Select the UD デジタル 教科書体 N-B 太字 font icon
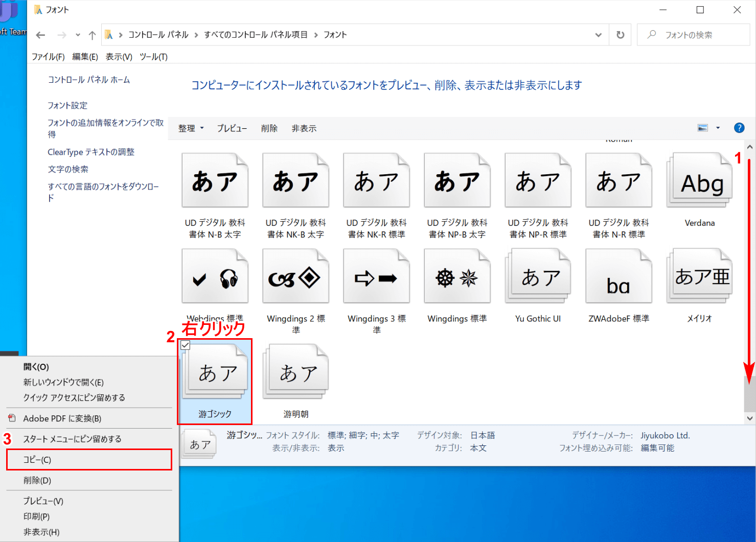The height and width of the screenshot is (542, 756). point(215,180)
